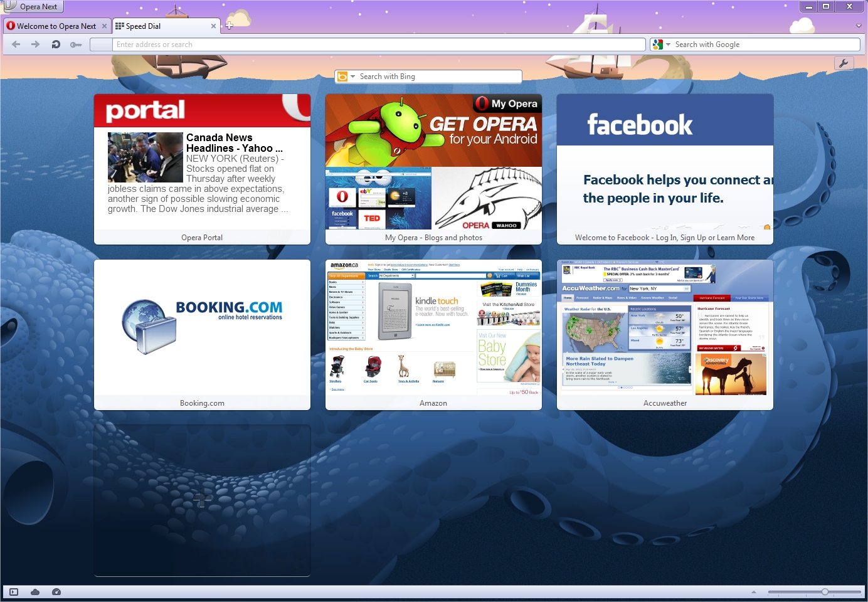Open Opera Link cloud icon

35,592
